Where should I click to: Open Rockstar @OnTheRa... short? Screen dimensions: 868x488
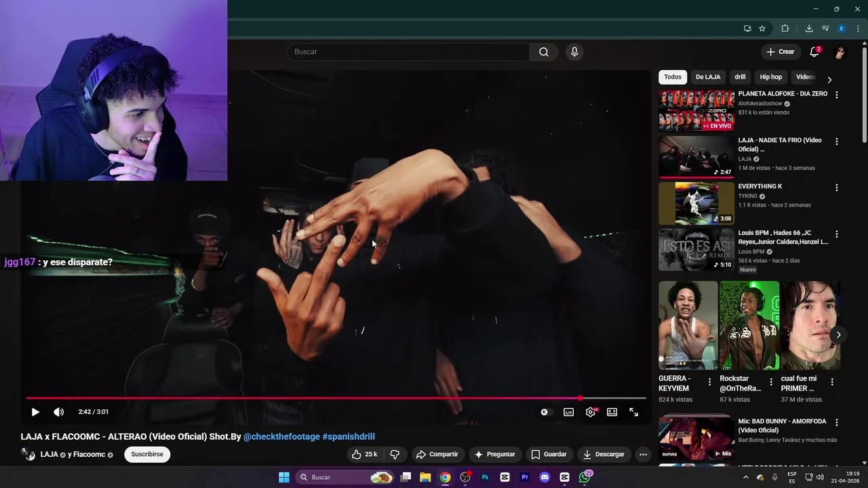(749, 325)
